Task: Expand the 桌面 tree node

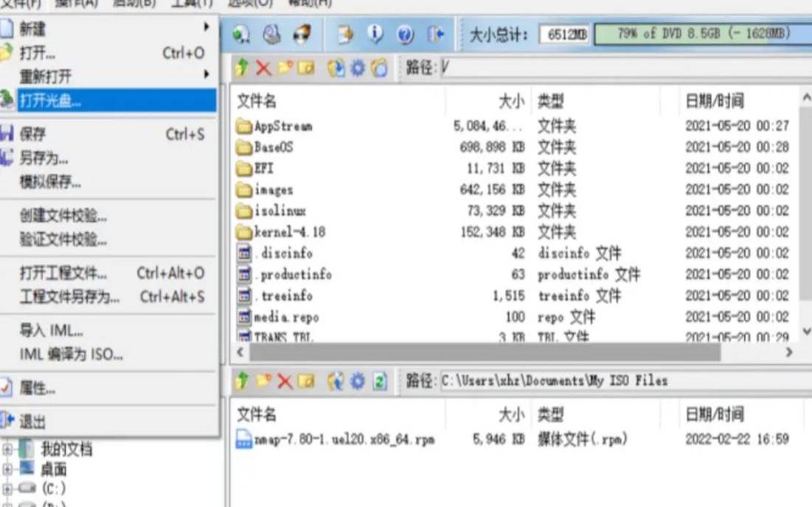Action: tap(8, 469)
